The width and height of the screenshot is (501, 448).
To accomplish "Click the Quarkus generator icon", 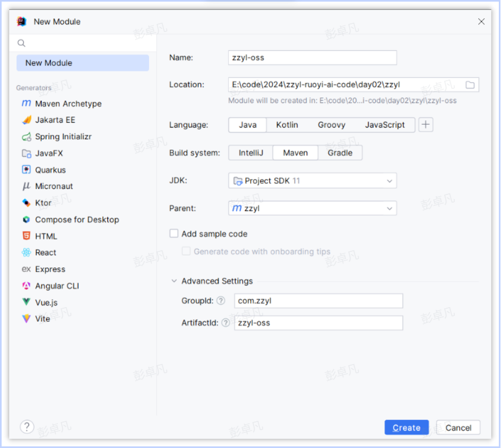I will 26,170.
